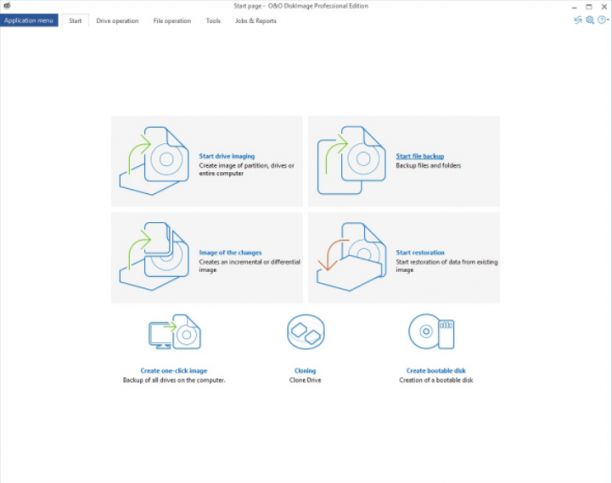
Task: Click the magnifier search icon in the top-right toolbar
Action: (590, 20)
